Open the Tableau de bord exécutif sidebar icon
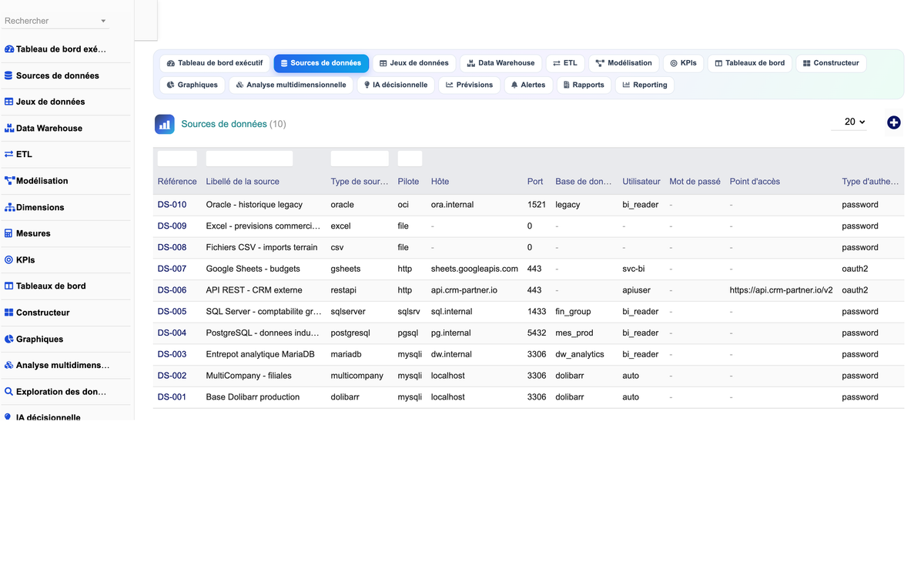The image size is (924, 572). coord(9,49)
